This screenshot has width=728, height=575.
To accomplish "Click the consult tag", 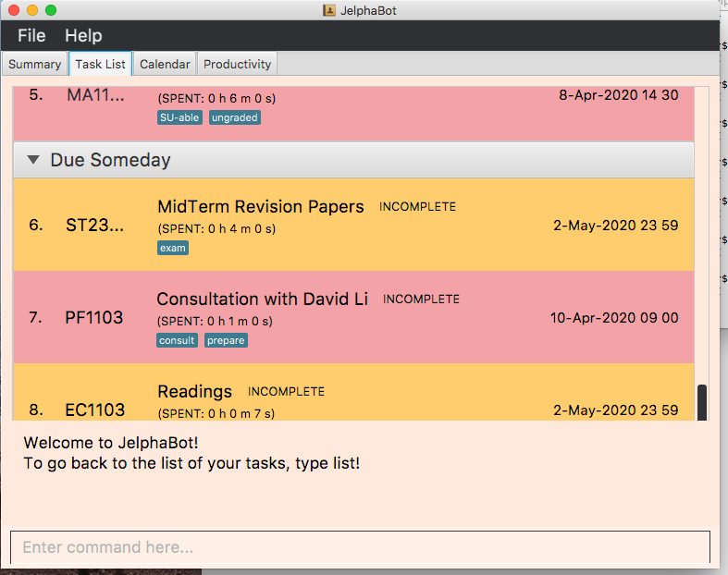I will pos(177,340).
